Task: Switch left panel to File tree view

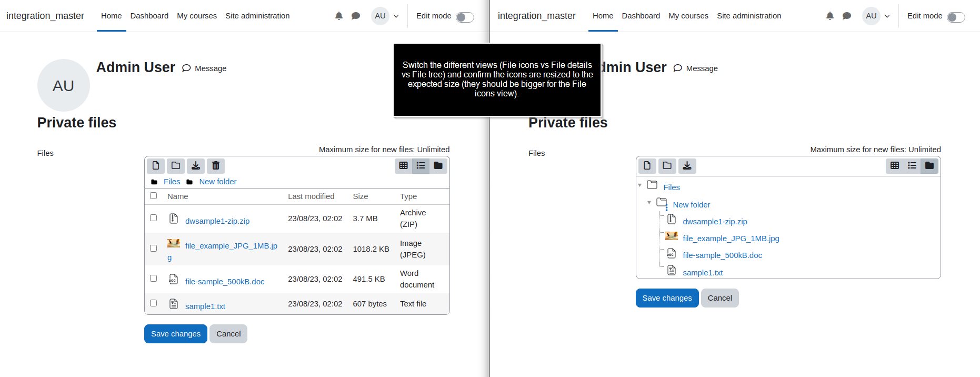Action: (438, 165)
